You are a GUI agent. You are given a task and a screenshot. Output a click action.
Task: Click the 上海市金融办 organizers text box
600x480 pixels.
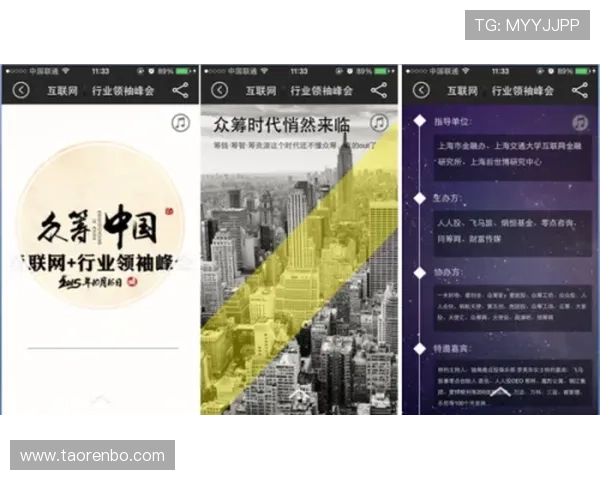click(x=512, y=158)
